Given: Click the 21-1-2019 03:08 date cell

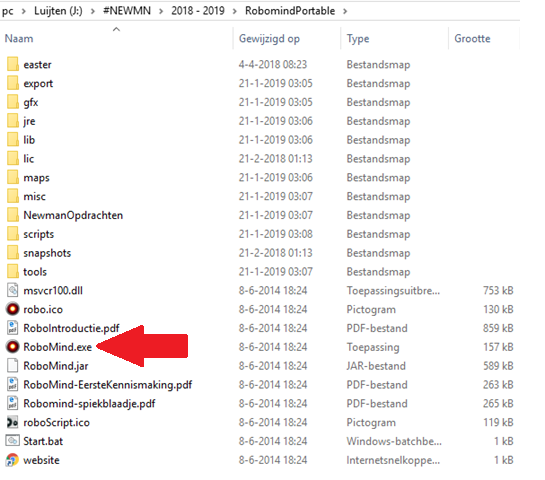Looking at the screenshot, I should pos(276,234).
